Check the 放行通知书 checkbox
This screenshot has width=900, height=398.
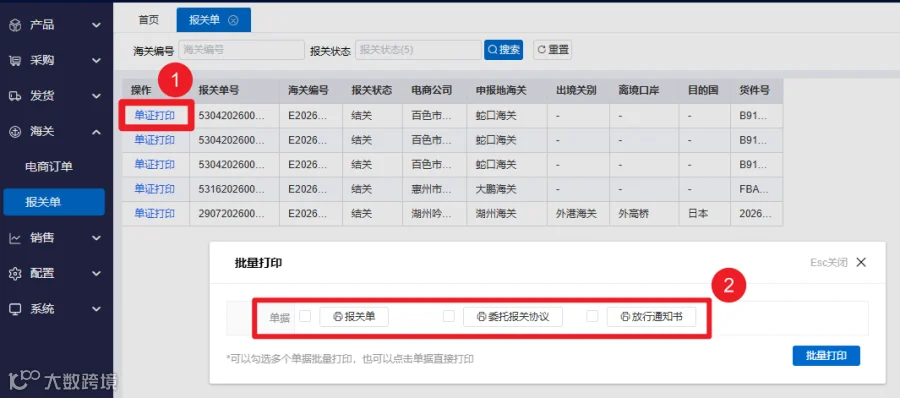tap(592, 316)
